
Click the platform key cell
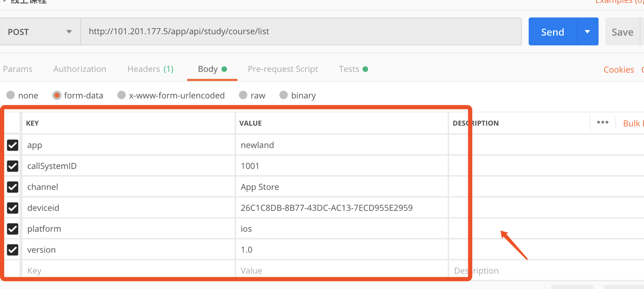pyautogui.click(x=129, y=229)
